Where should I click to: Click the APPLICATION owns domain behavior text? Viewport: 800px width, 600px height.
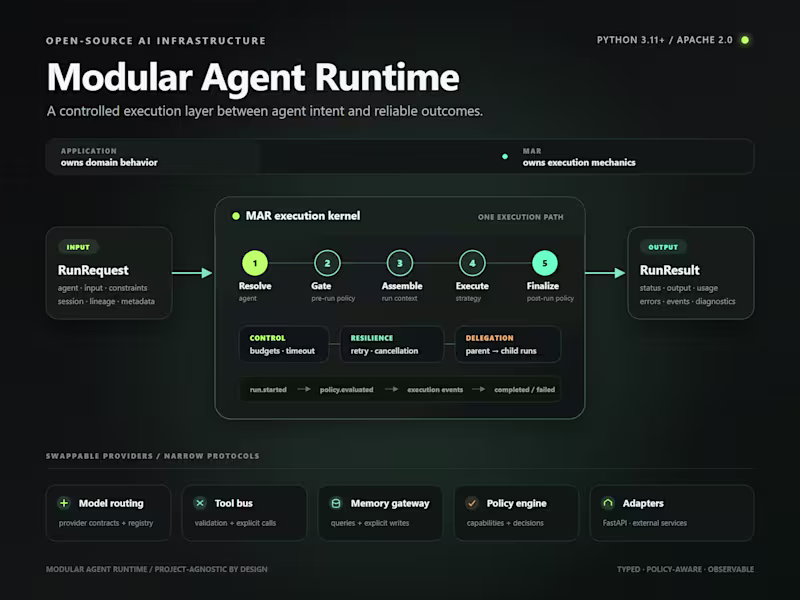109,157
